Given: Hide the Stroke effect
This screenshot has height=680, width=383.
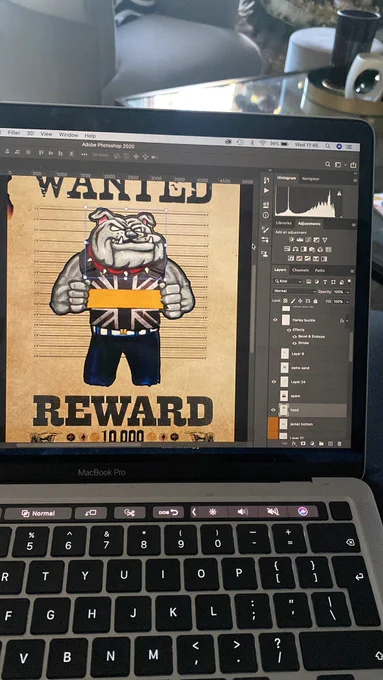Looking at the screenshot, I should [295, 343].
